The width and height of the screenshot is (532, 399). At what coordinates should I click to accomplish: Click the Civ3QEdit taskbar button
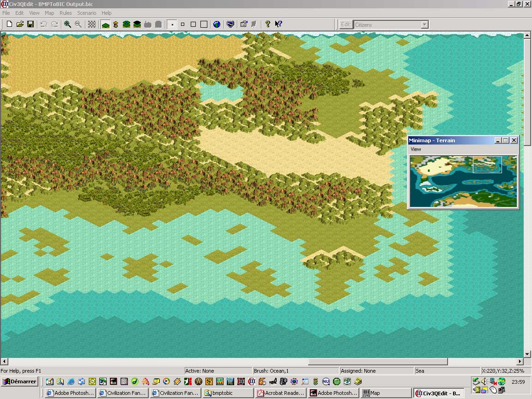pos(439,393)
